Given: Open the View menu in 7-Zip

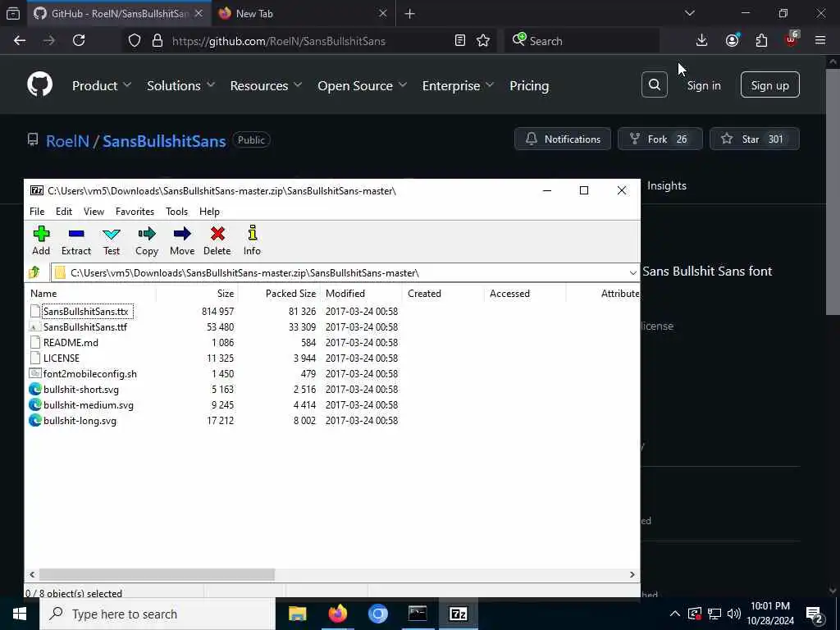Looking at the screenshot, I should click(94, 212).
